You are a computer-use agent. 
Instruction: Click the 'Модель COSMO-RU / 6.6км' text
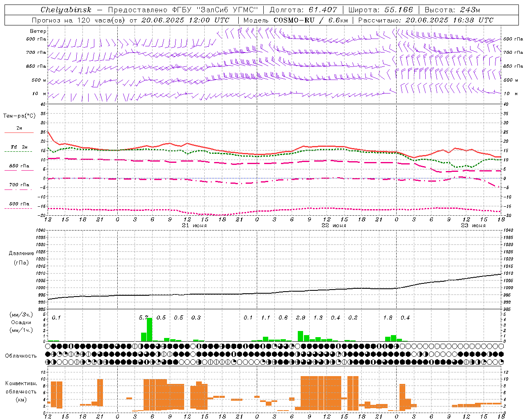tap(296, 20)
